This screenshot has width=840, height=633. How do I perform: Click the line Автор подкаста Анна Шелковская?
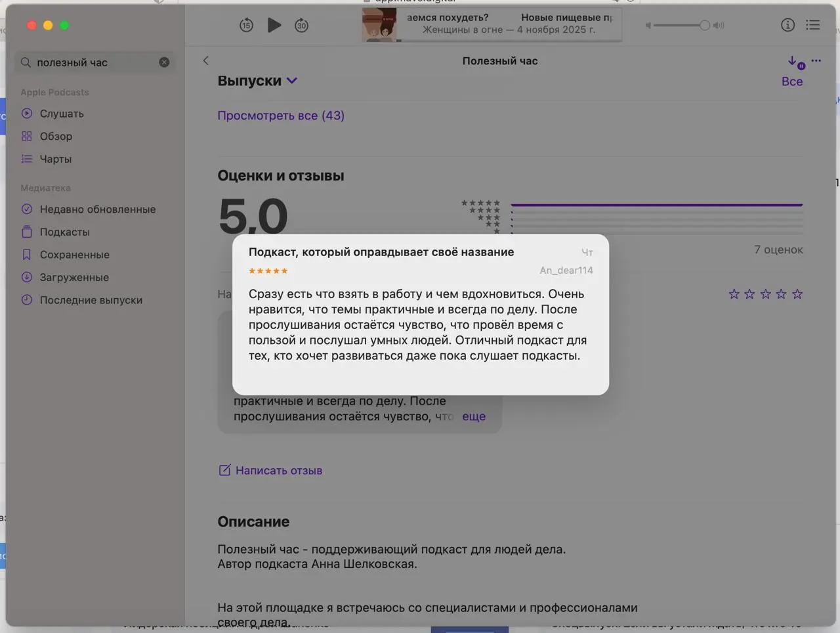tap(317, 564)
